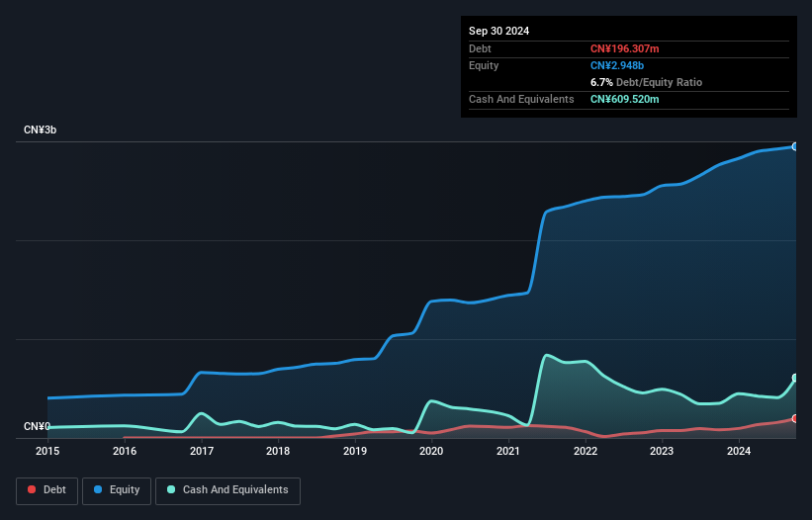
Task: Click the blue Equity legend dot
Action: 98,489
